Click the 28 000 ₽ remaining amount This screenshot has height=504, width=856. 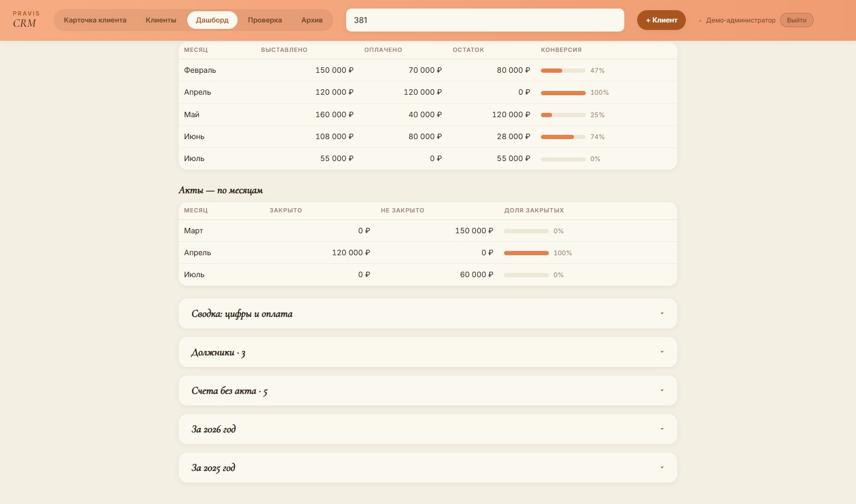click(x=514, y=136)
